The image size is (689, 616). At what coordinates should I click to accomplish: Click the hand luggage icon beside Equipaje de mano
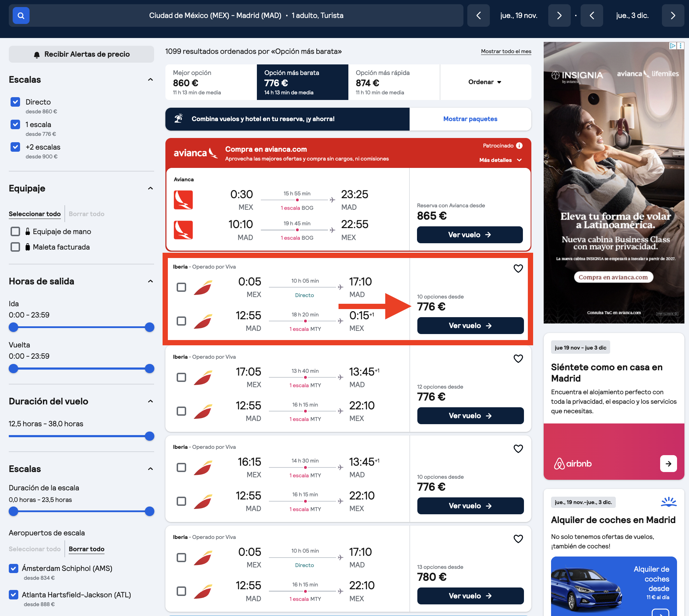27,232
